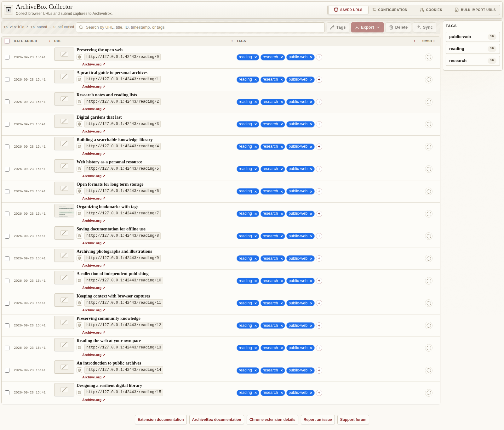This screenshot has width=504, height=430.
Task: Go to Bulk Import URLs tab
Action: [x=475, y=10]
